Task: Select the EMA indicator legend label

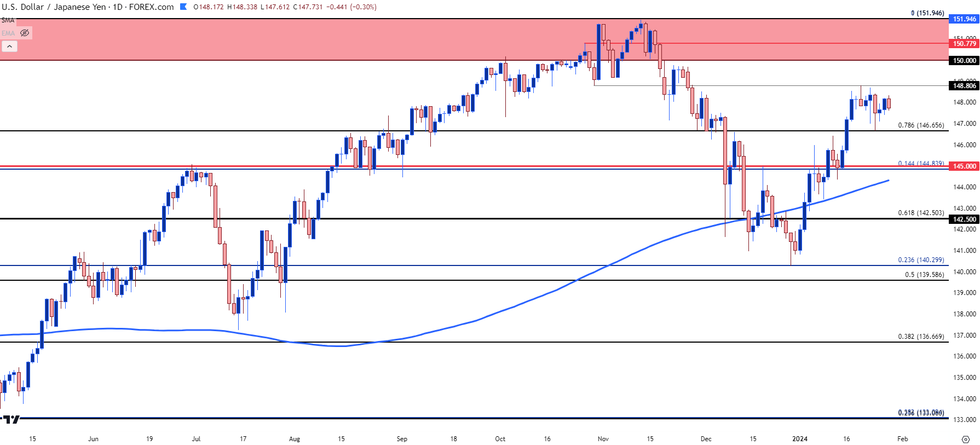Action: (8, 33)
